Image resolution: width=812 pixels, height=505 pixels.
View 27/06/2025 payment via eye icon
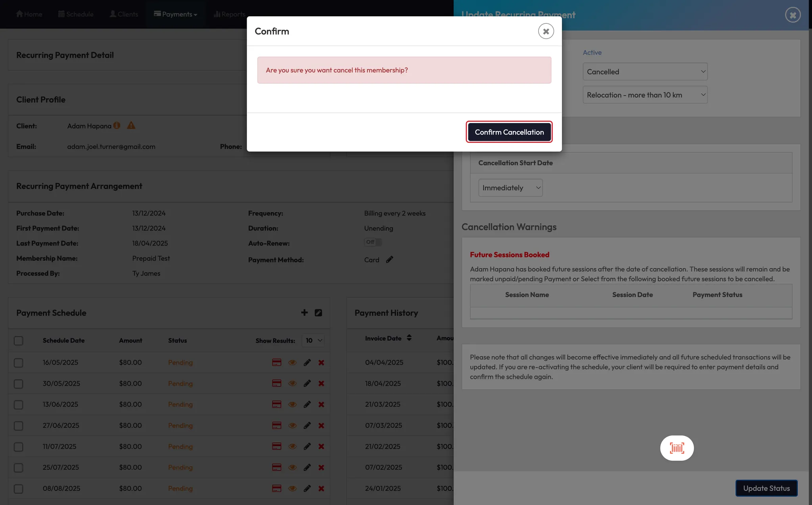(292, 426)
